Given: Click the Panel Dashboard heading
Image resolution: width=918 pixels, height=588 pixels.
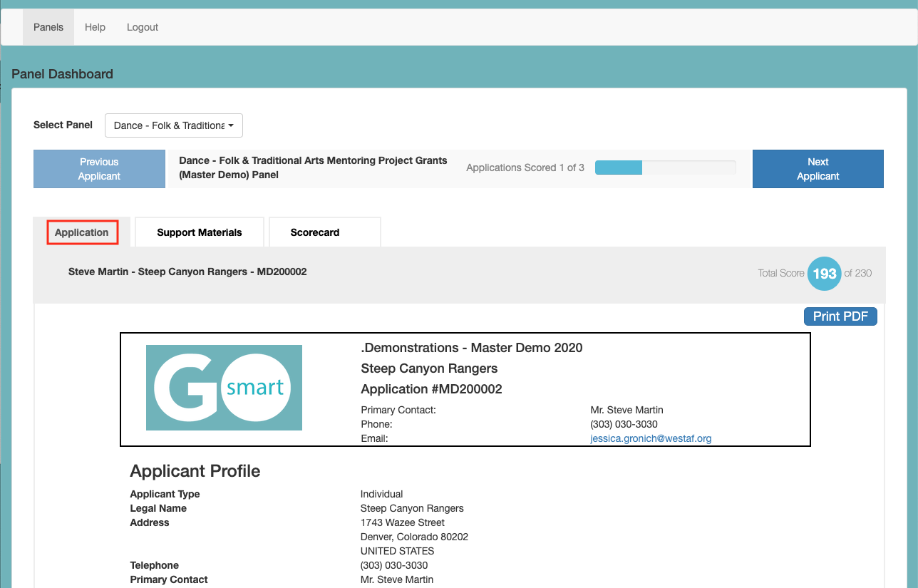Looking at the screenshot, I should (62, 74).
